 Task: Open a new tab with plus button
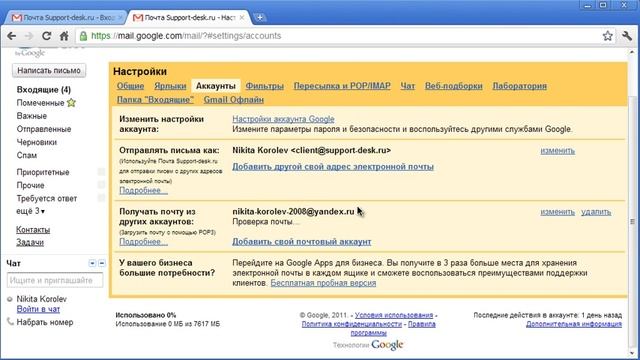(260, 18)
